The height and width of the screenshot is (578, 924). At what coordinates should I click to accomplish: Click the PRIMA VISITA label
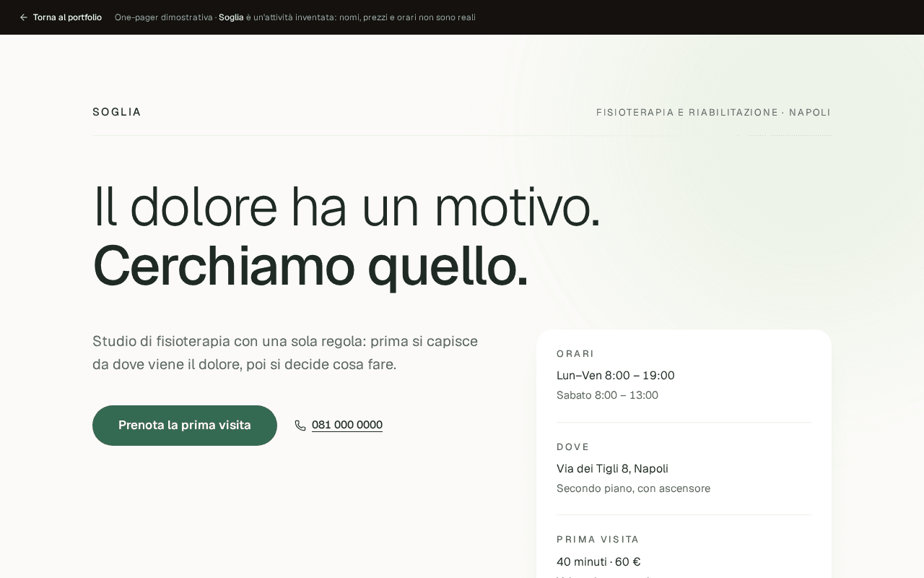pyautogui.click(x=598, y=540)
